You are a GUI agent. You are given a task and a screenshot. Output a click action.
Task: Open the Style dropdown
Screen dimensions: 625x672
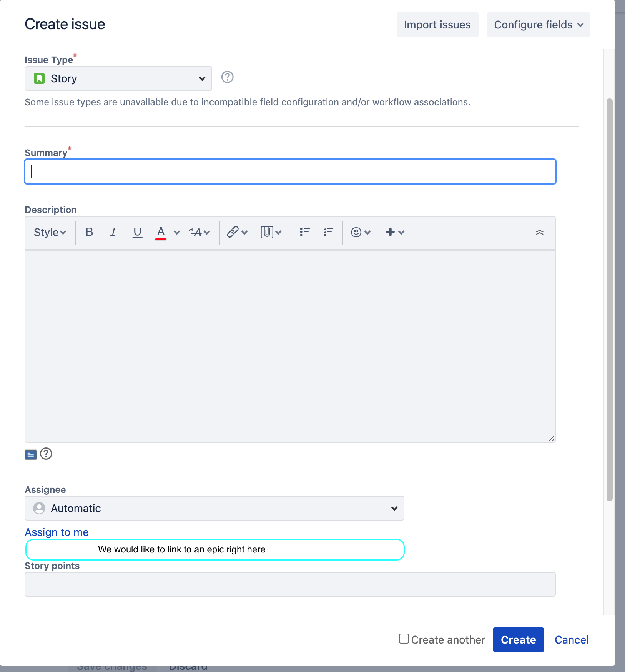[50, 232]
